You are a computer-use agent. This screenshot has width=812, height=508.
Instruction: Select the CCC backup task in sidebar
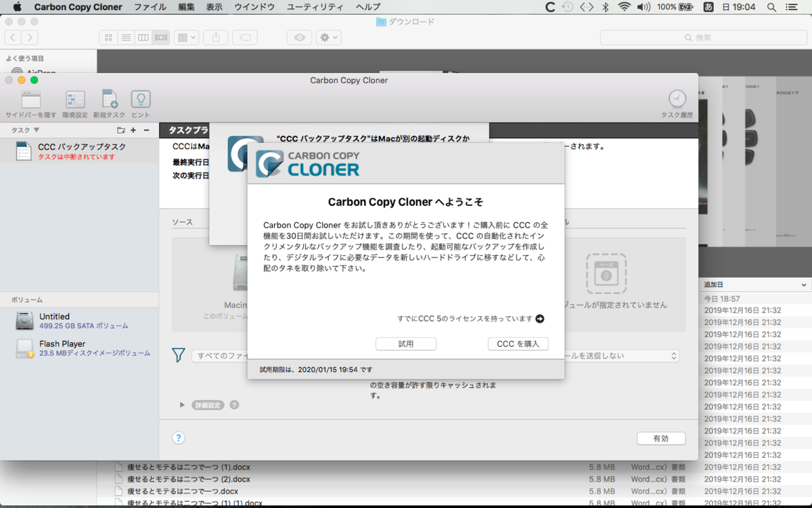[79, 151]
